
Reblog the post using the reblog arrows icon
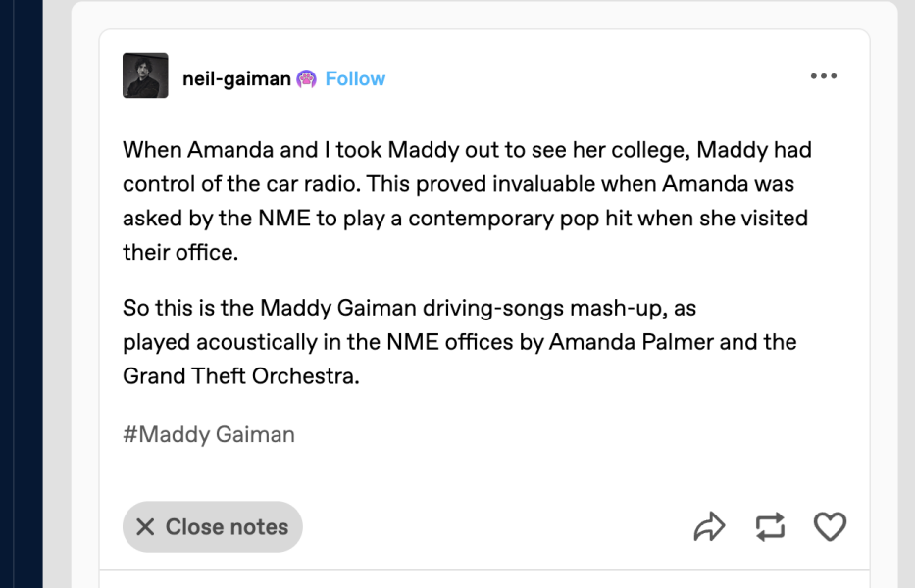click(769, 526)
